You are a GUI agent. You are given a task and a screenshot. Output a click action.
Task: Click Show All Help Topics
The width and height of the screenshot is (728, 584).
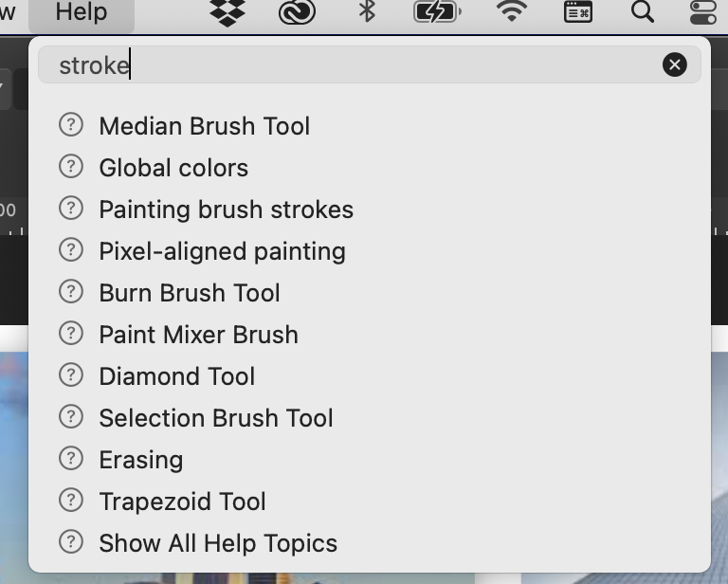(x=218, y=543)
